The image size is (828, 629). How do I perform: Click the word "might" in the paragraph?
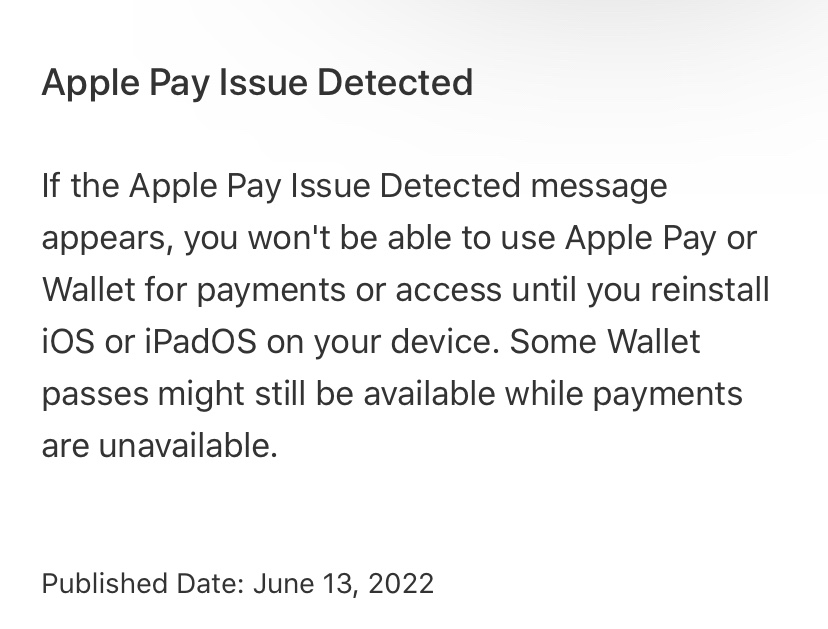click(x=201, y=395)
